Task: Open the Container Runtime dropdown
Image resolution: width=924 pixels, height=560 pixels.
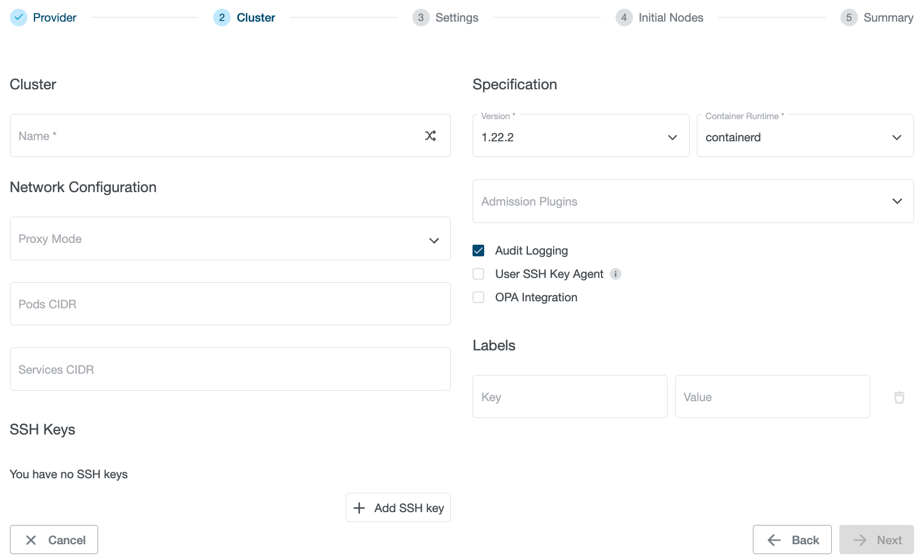Action: [x=805, y=135]
